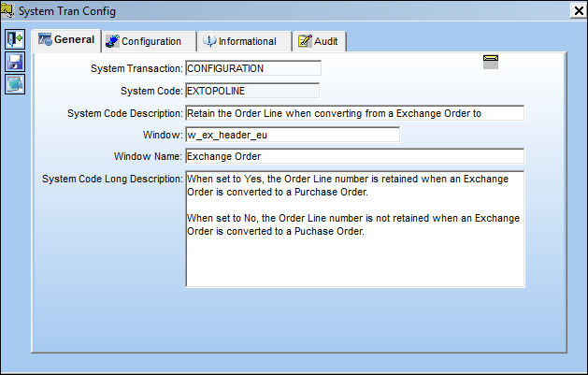
Task: Click the monitor icon below save
Action: click(x=15, y=84)
